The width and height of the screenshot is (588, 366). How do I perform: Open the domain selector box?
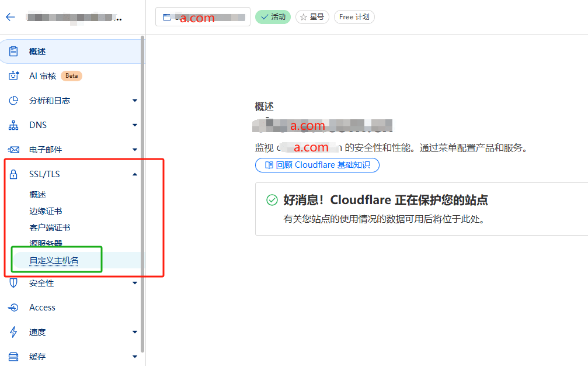pyautogui.click(x=203, y=17)
